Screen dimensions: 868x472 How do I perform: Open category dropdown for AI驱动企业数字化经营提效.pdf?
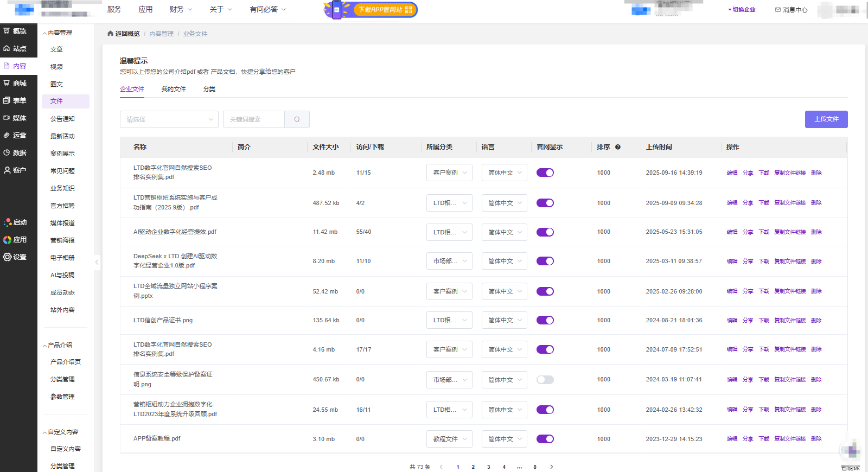pos(449,232)
